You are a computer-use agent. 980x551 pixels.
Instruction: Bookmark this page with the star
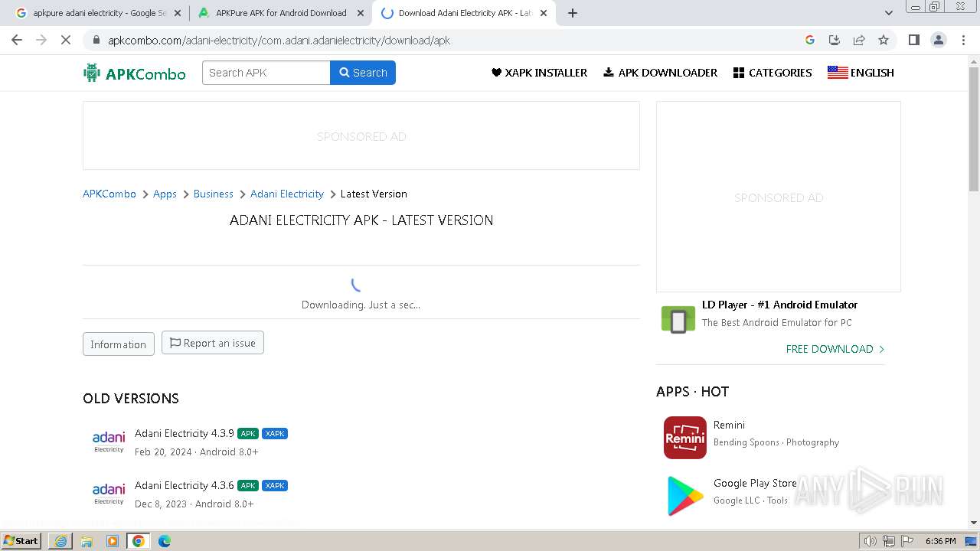[884, 40]
